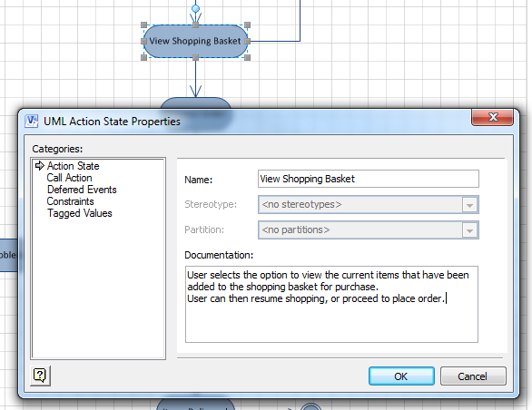Click the Cancel button
This screenshot has width=532, height=410.
pos(473,376)
